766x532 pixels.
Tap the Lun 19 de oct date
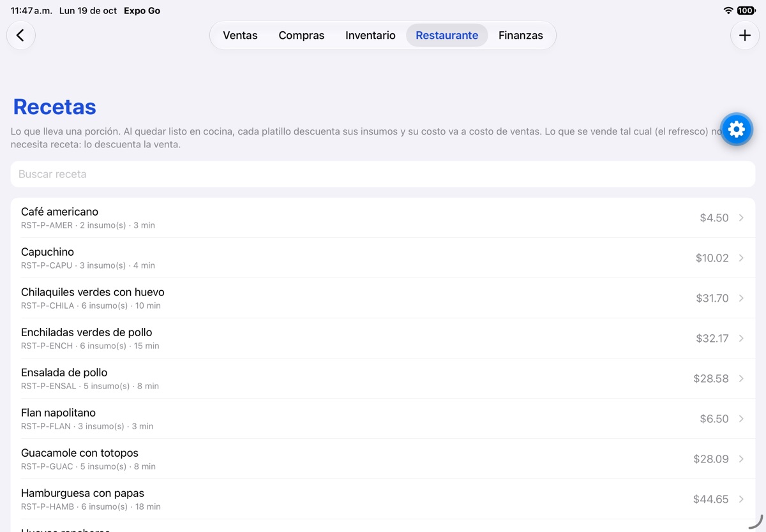coord(88,11)
